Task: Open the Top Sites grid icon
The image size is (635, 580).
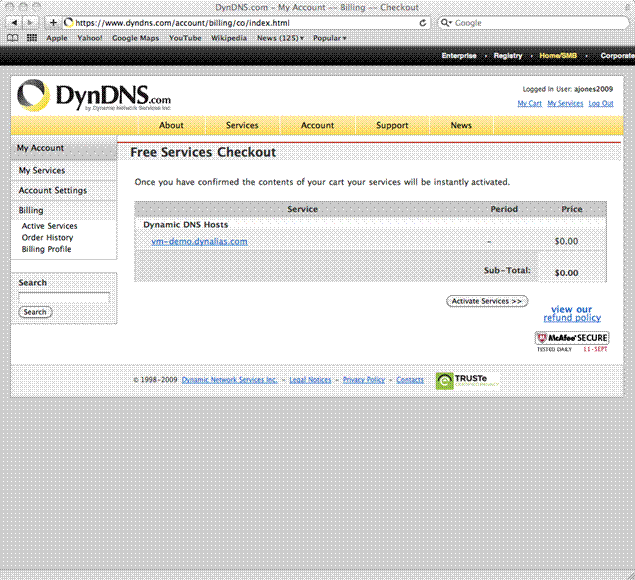Action: click(32, 38)
